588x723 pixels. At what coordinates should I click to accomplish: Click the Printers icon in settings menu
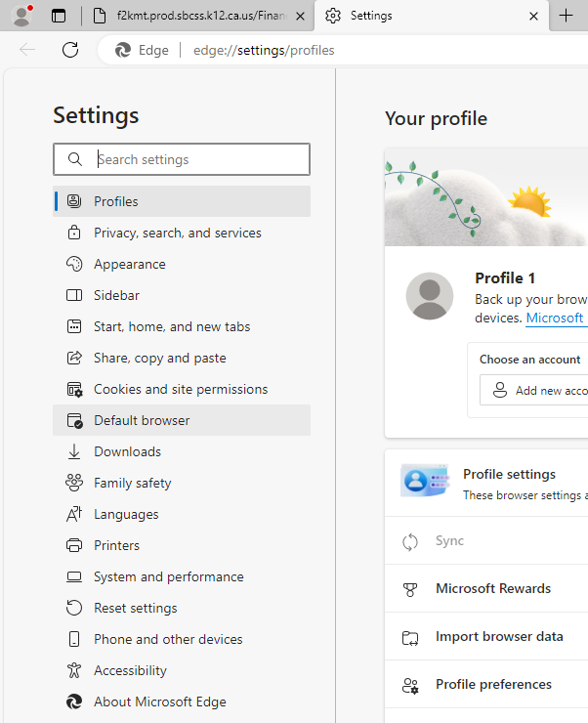pyautogui.click(x=74, y=545)
